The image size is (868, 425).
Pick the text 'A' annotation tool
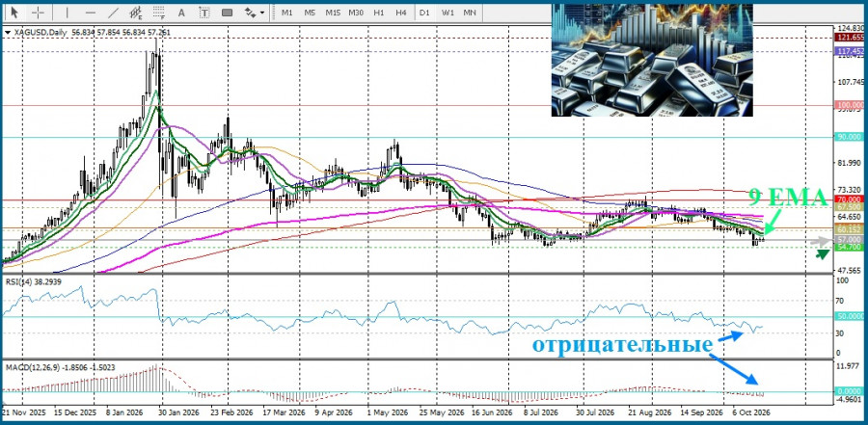181,13
